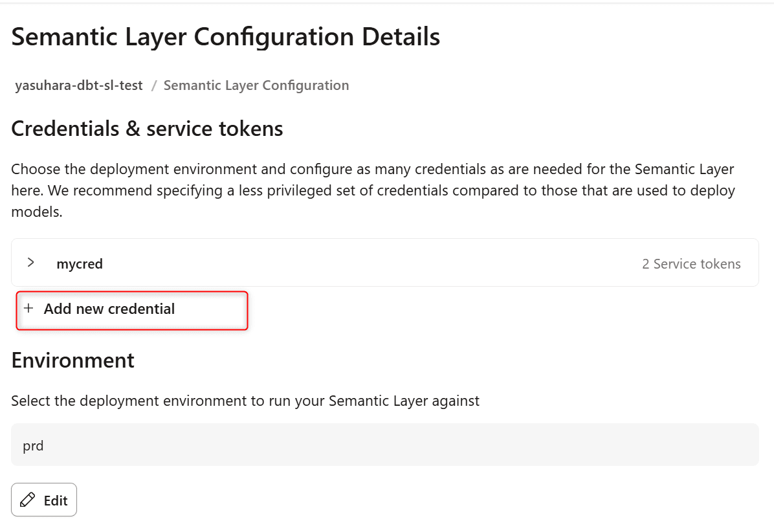
Task: Open the yasuhara-dbt-sl-test breadcrumb link
Action: [x=79, y=85]
